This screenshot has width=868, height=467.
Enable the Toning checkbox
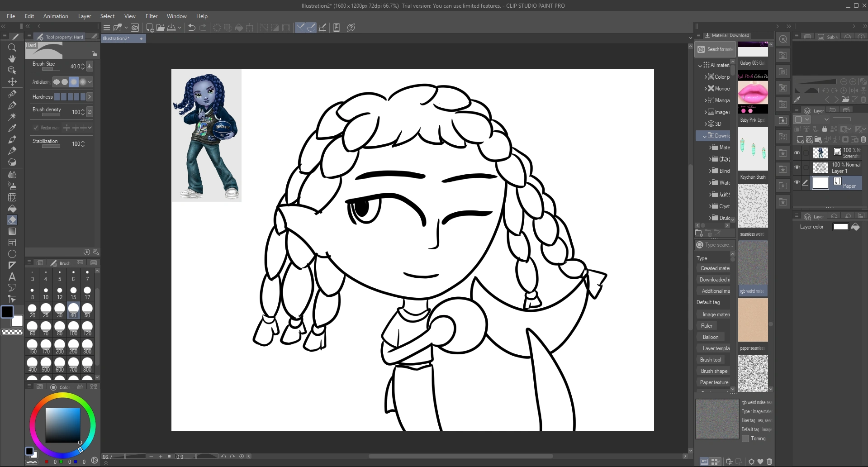click(x=745, y=438)
